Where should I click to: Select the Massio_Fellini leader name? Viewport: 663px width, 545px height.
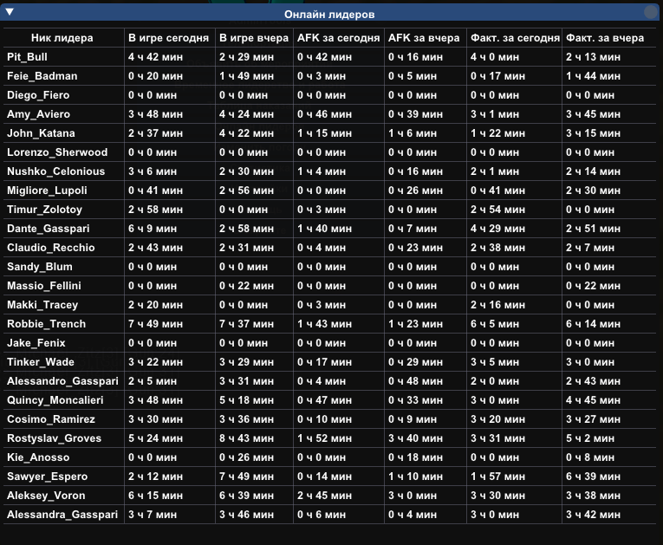(44, 286)
